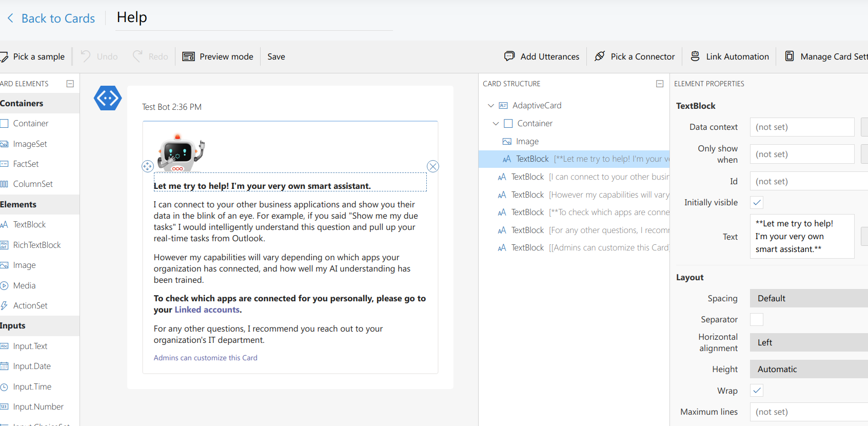Screen dimensions: 868x426
Task: Toggle the Initially visible checkbox
Action: tap(757, 202)
